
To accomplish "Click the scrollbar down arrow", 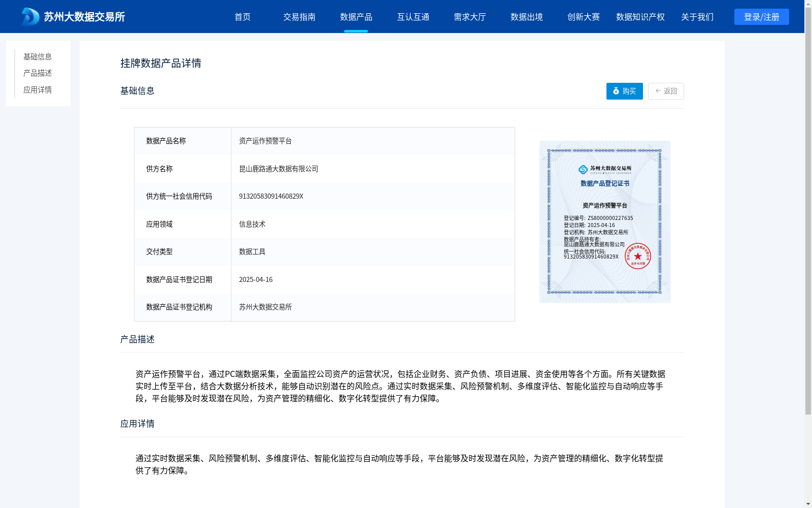I will point(808,504).
